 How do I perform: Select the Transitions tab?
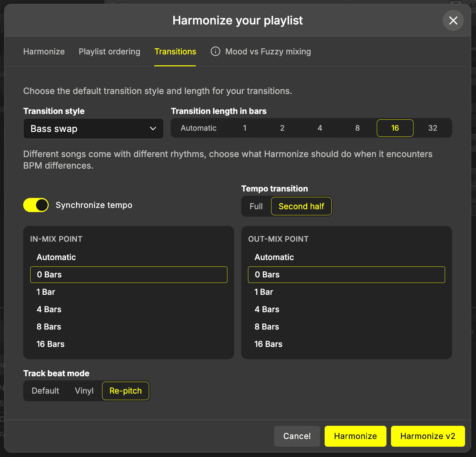click(x=175, y=51)
